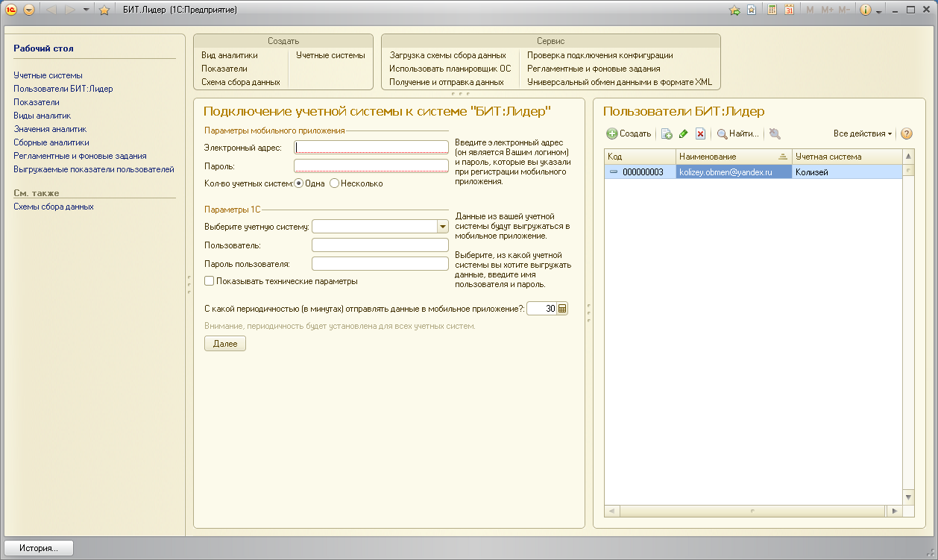Click the Пользователь input field
The width and height of the screenshot is (938, 560).
point(380,245)
